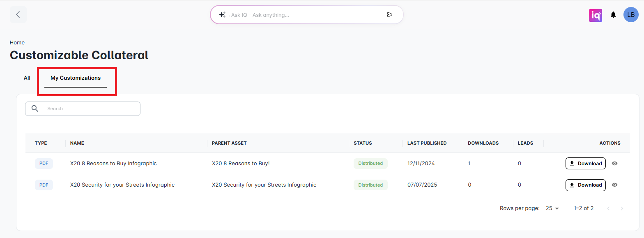Download X20 8 Reasons to Buy Infographic
Viewport: 644px width, 238px height.
click(585, 164)
